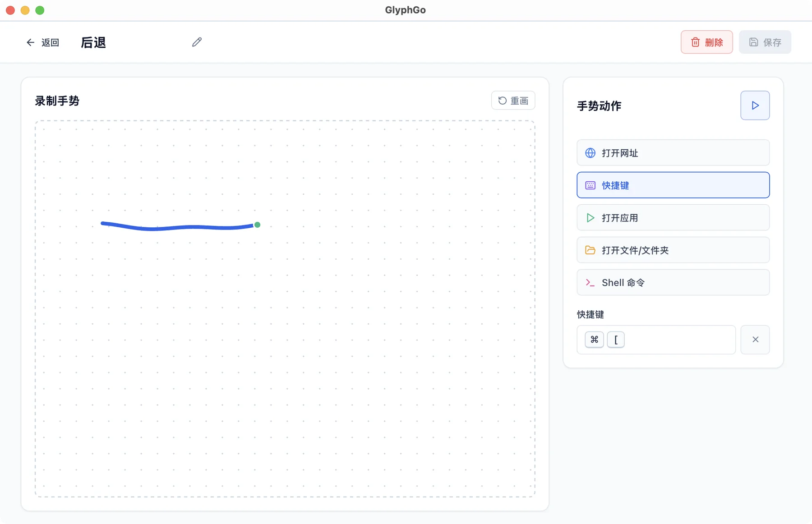812x524 pixels.
Task: Click the ⌘ key chip
Action: pos(594,340)
